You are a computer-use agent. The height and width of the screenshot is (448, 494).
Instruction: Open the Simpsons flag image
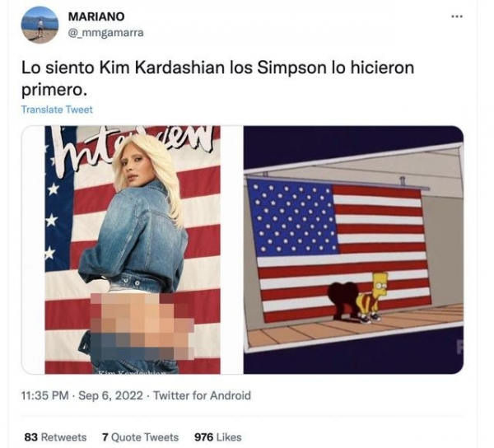(x=353, y=250)
